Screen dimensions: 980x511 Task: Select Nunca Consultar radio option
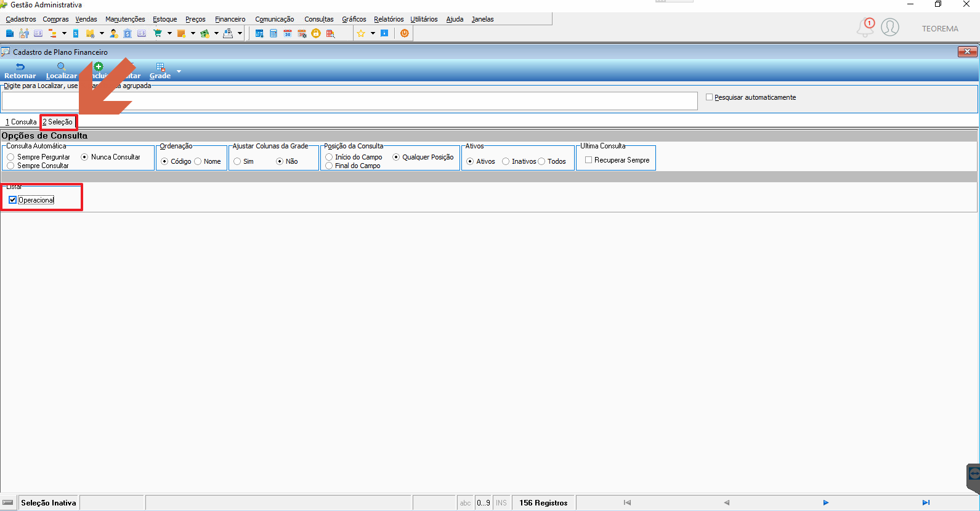(x=84, y=157)
